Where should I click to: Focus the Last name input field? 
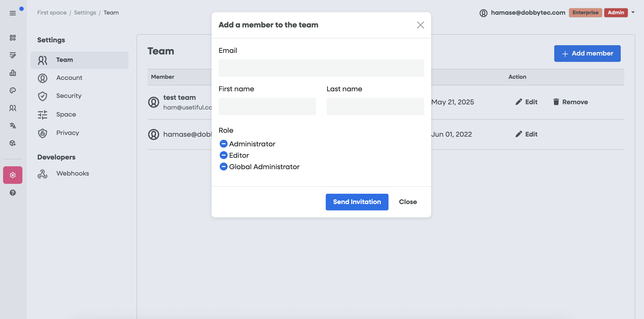(375, 106)
